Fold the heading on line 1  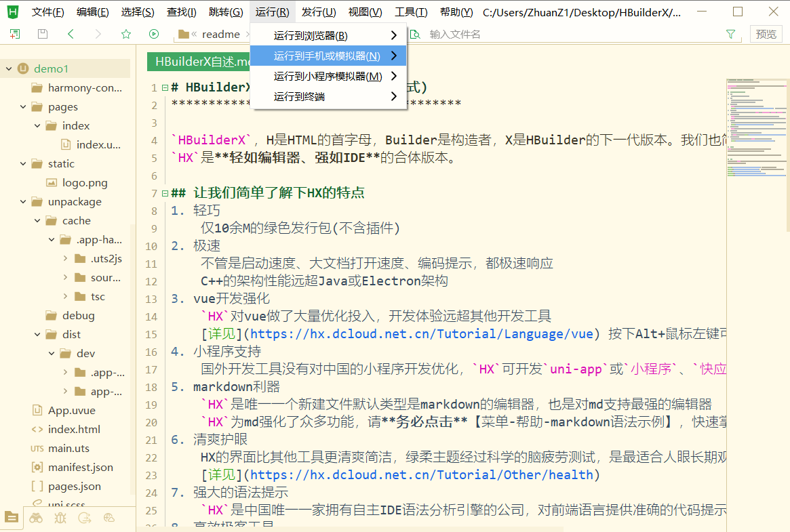165,87
